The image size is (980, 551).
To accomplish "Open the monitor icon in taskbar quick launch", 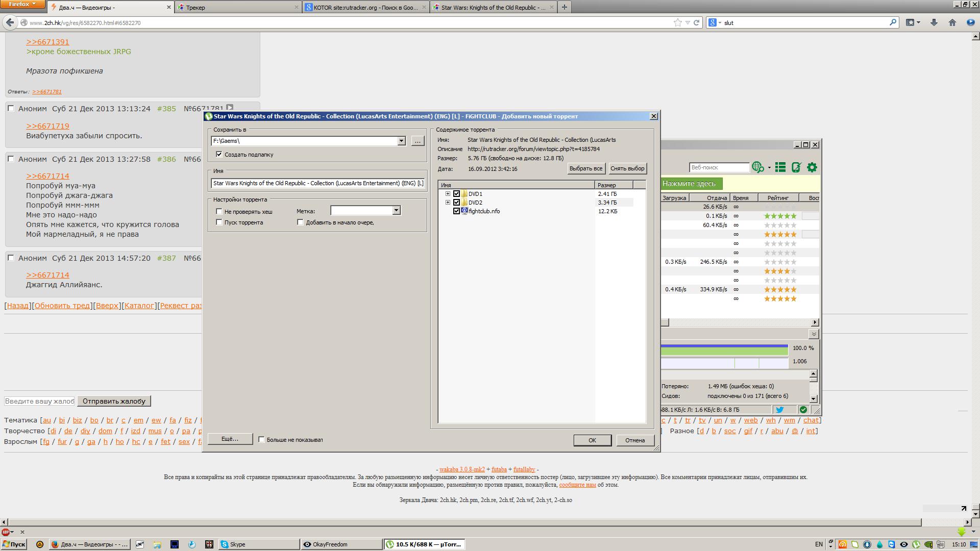I will tap(175, 544).
